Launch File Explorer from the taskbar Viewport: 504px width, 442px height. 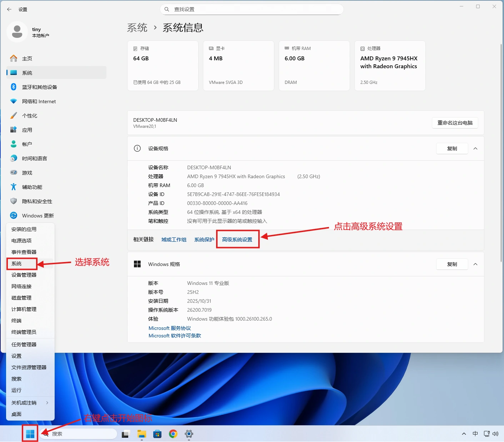coord(142,434)
